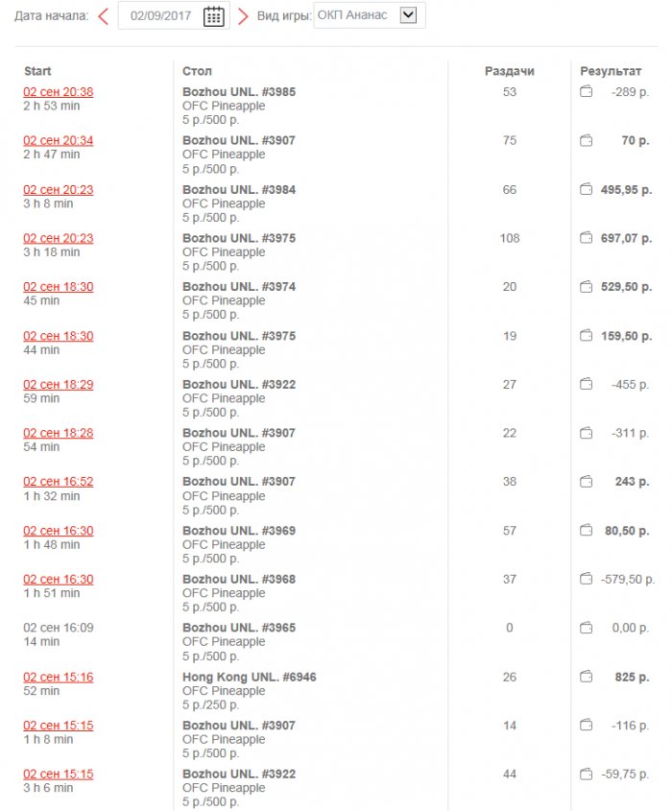This screenshot has height=811, width=672.
Task: Open session link 02 сен 18:28
Action: [x=59, y=433]
